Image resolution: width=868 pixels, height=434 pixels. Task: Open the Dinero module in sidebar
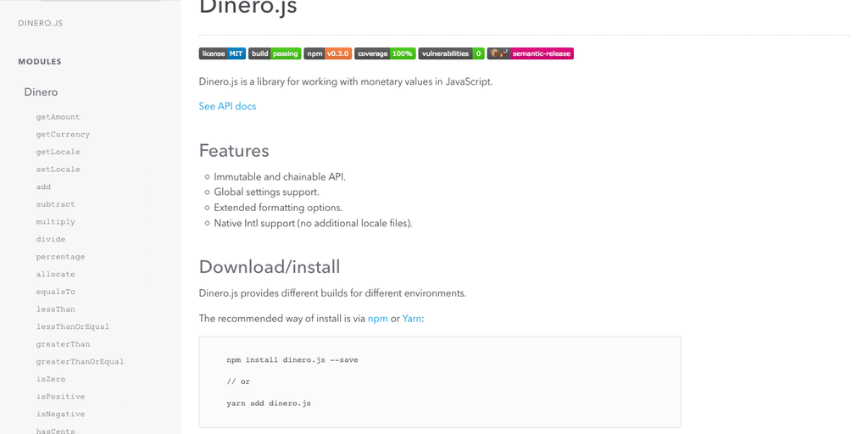tap(41, 92)
